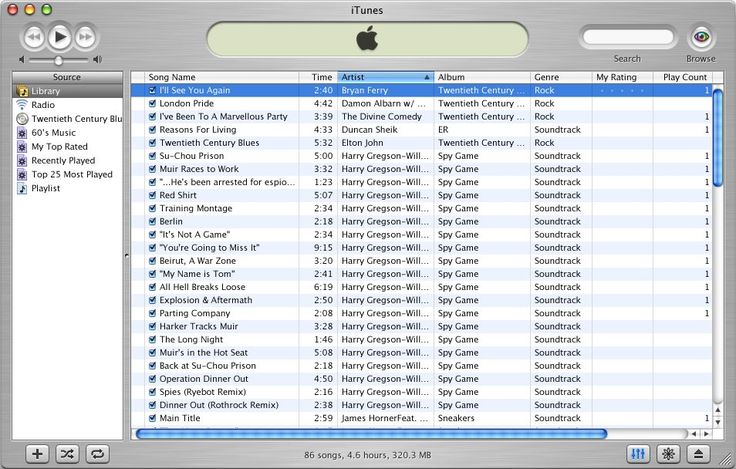The image size is (736, 469).
Task: Click the Play button
Action: [x=59, y=37]
